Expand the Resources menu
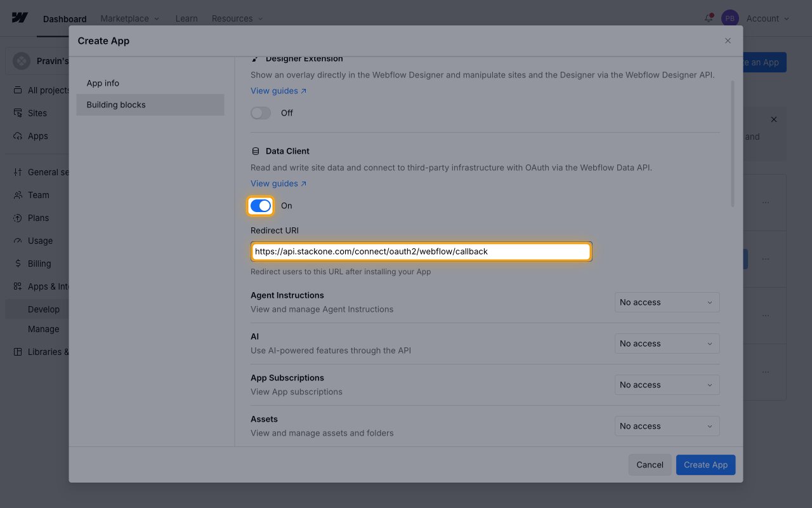The height and width of the screenshot is (508, 812). (x=238, y=18)
